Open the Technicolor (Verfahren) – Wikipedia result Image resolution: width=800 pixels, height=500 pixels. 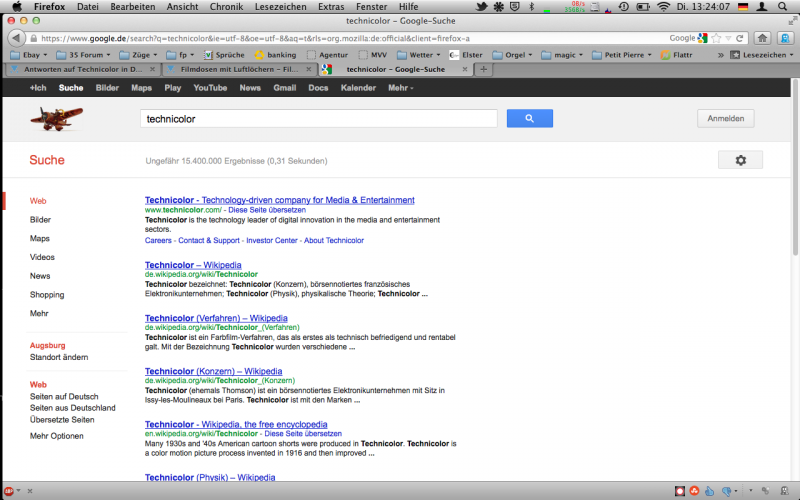coord(216,318)
